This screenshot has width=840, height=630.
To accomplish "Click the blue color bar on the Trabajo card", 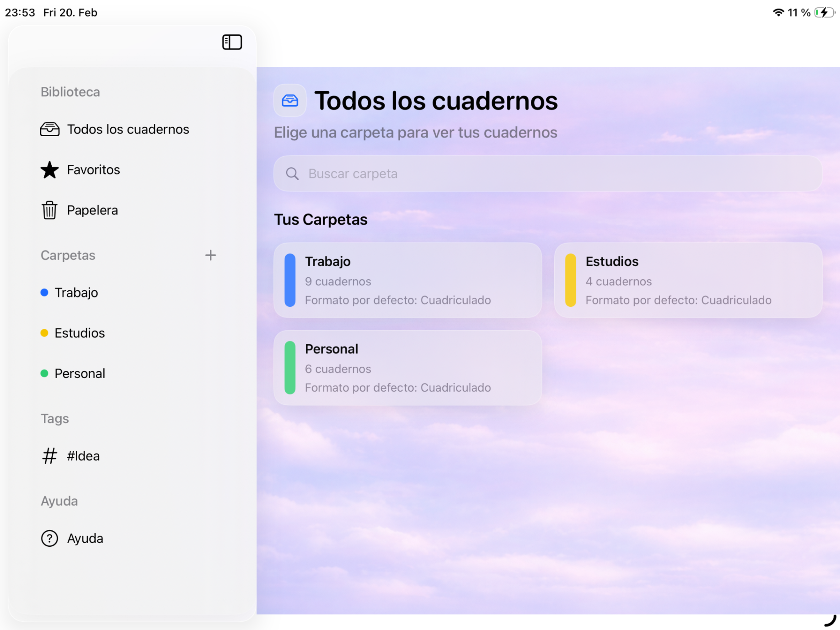I will [290, 280].
